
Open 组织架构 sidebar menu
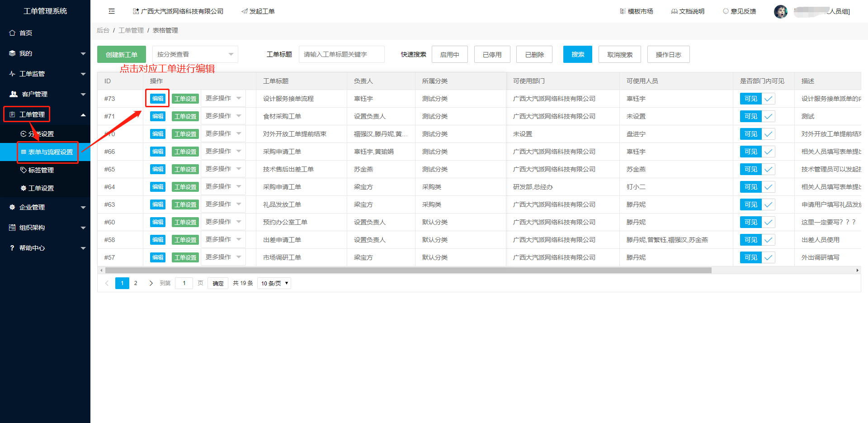click(45, 228)
